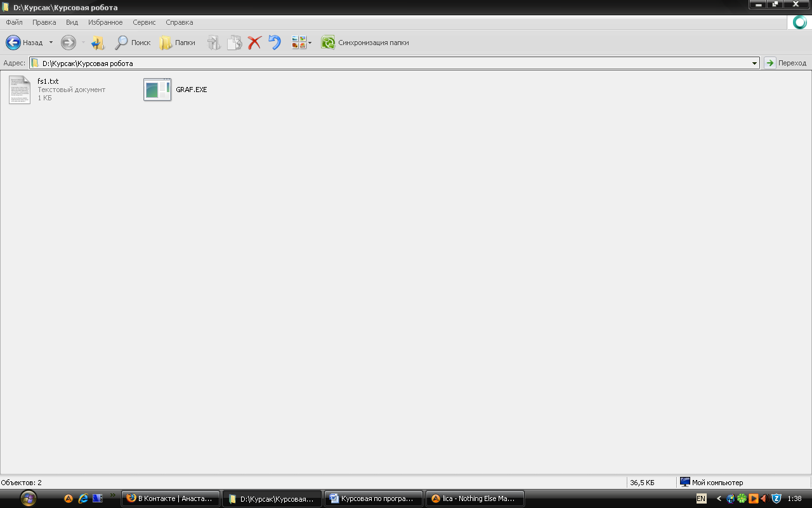Viewport: 812px width, 508px height.
Task: Open the Вид menu
Action: (x=72, y=22)
